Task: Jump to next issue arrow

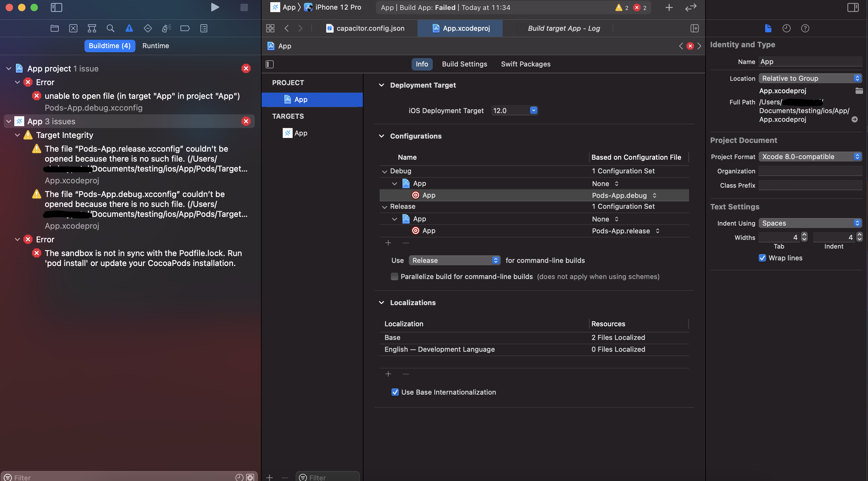Action: 699,46
